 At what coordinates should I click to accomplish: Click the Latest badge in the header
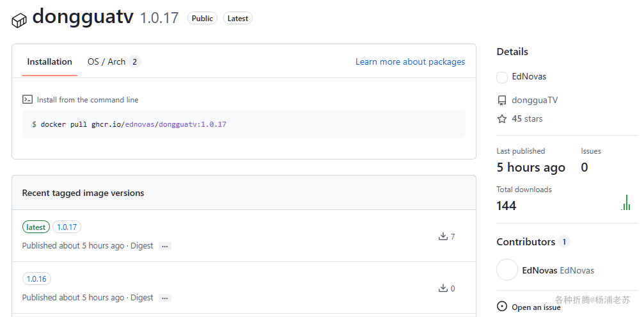click(237, 18)
